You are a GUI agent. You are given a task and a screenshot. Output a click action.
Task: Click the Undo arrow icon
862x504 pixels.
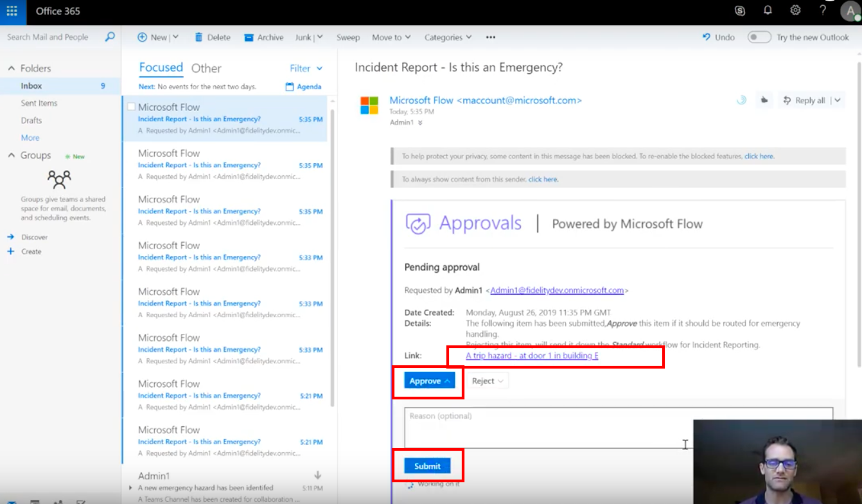(x=707, y=37)
